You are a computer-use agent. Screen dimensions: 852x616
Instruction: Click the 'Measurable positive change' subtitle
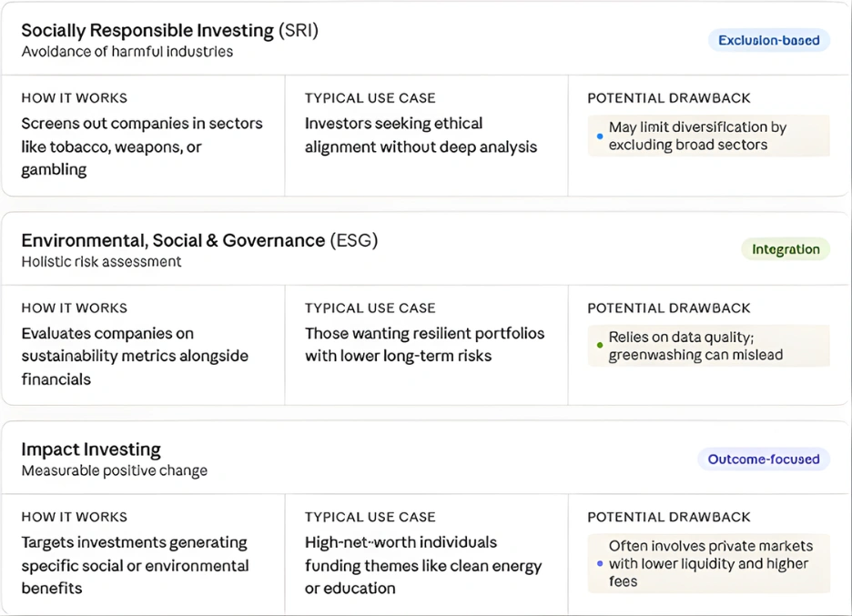tap(115, 471)
